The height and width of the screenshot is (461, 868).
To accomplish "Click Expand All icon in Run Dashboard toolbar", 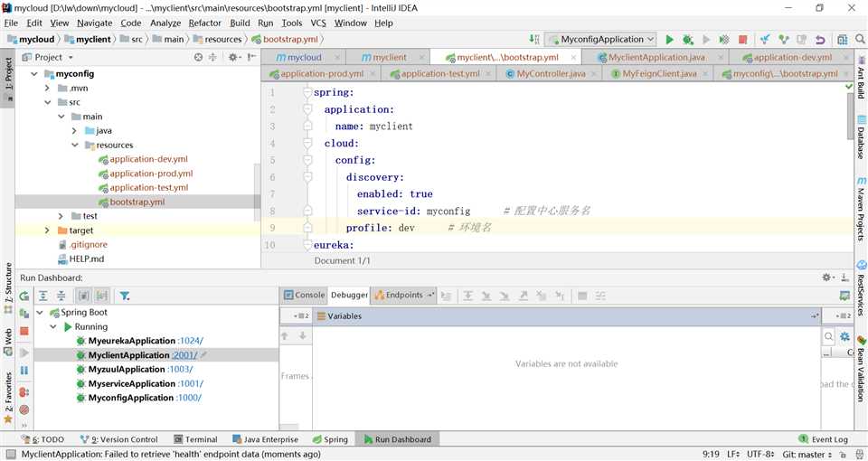I will (x=43, y=296).
